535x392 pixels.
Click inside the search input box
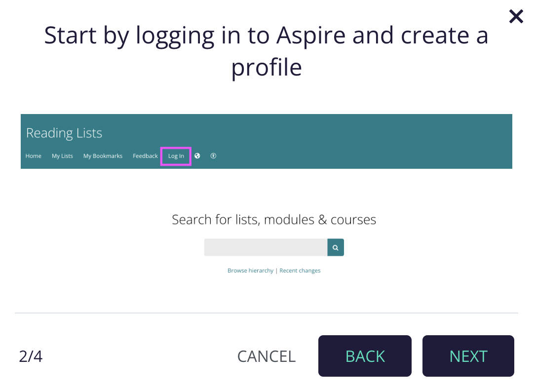(x=266, y=247)
